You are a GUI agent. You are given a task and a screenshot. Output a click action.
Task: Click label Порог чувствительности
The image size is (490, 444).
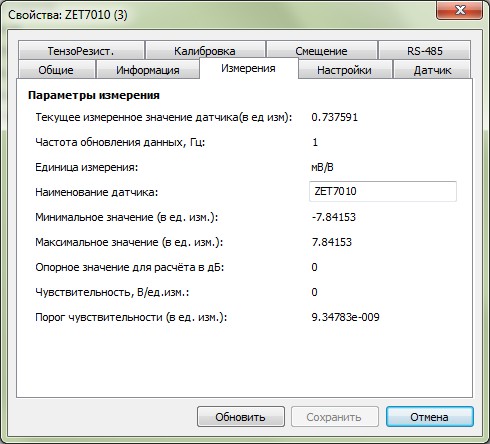point(131,317)
